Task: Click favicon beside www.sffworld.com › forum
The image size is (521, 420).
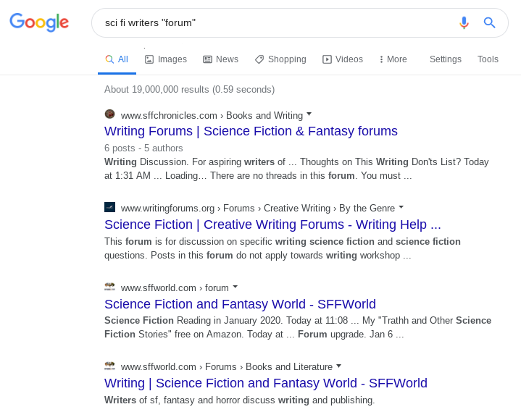Action: [110, 287]
